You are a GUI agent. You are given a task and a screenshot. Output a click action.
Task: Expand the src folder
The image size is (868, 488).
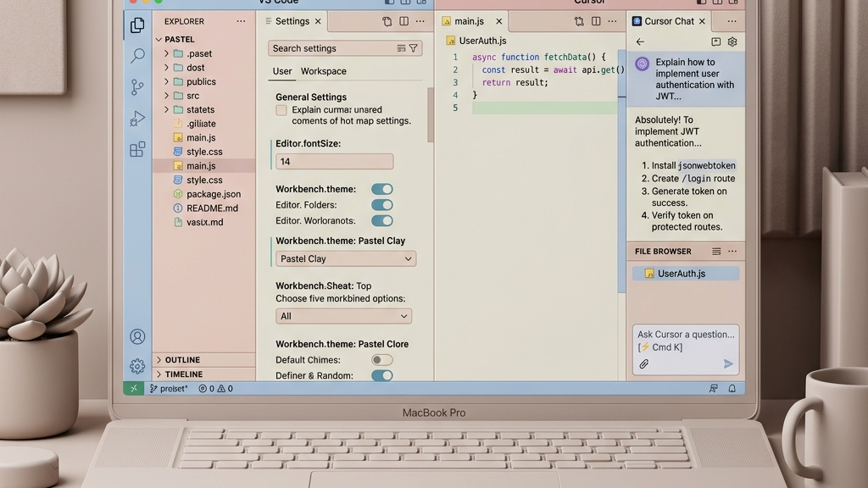pos(166,96)
